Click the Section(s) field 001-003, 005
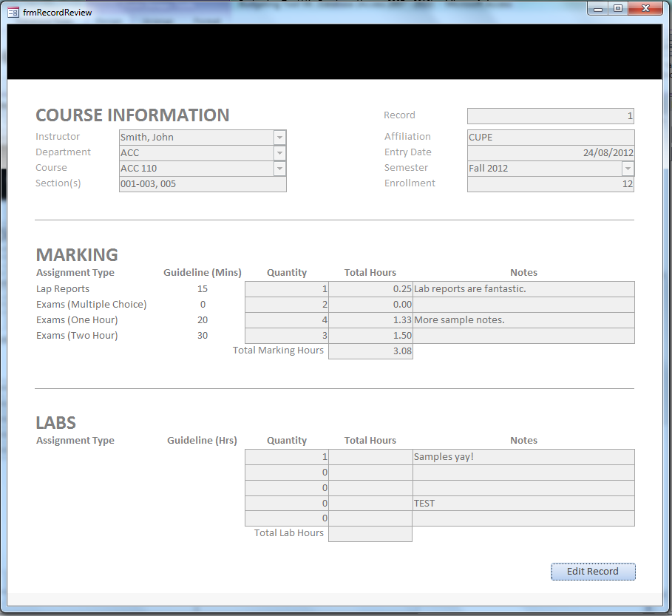Screen dimensions: 672x616 point(203,184)
